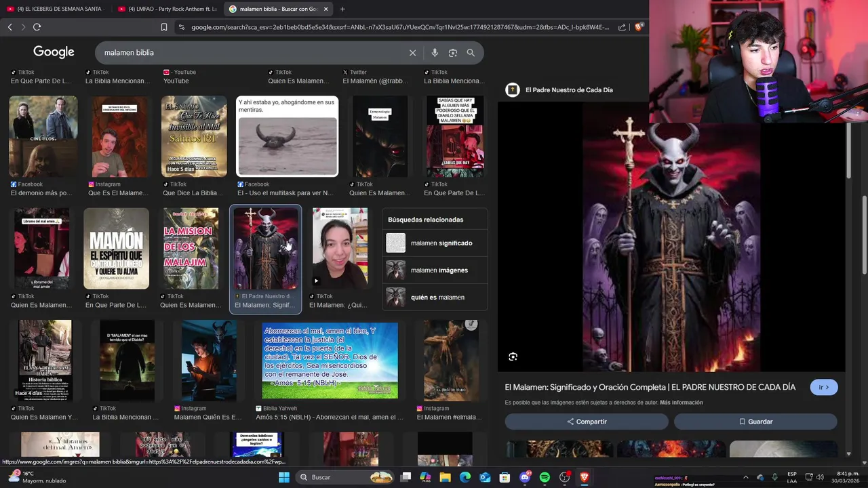Switch to LMFAO Party Rock Anthem tab
Viewport: 868px width, 488px height.
167,9
